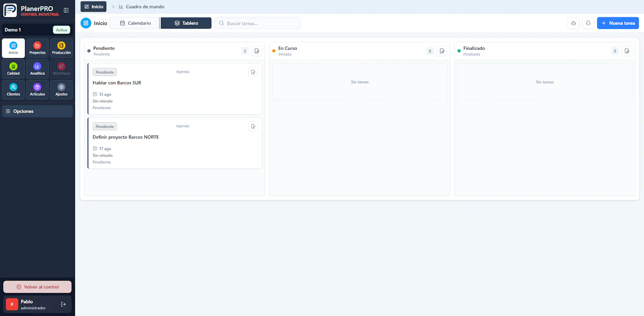Click the 17 ago date
644x316 pixels.
tap(105, 149)
